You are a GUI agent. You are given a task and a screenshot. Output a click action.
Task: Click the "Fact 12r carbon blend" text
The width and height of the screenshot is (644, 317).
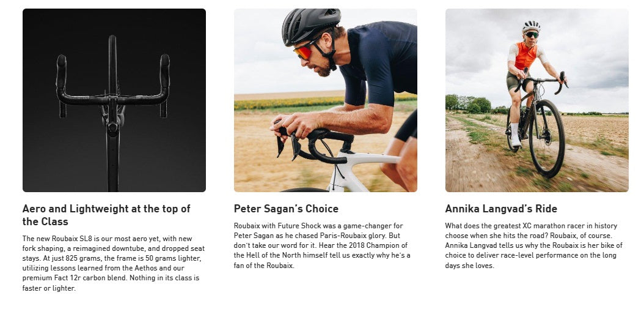(x=83, y=278)
